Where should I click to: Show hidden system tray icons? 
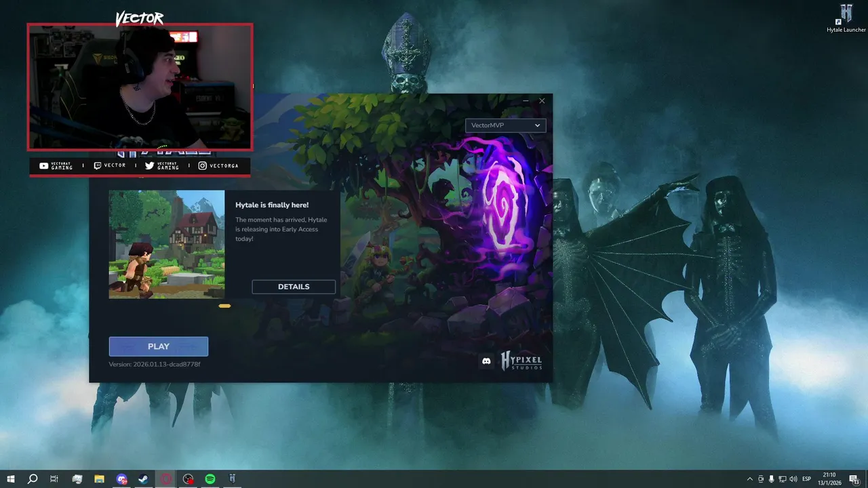click(749, 479)
